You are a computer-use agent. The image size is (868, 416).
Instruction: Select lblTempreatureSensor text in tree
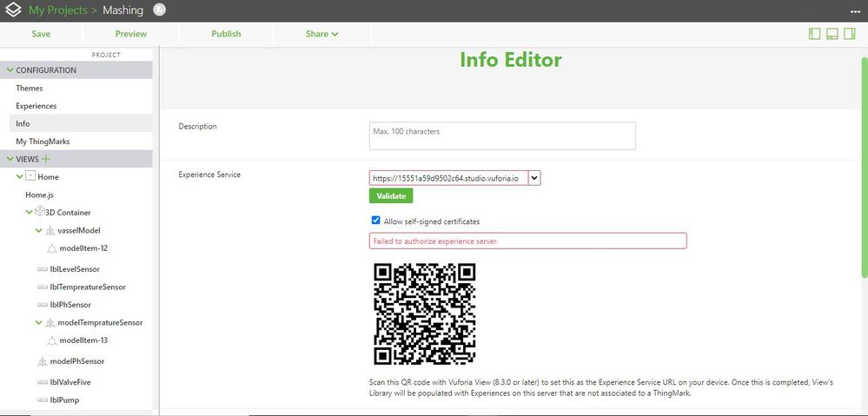click(88, 287)
